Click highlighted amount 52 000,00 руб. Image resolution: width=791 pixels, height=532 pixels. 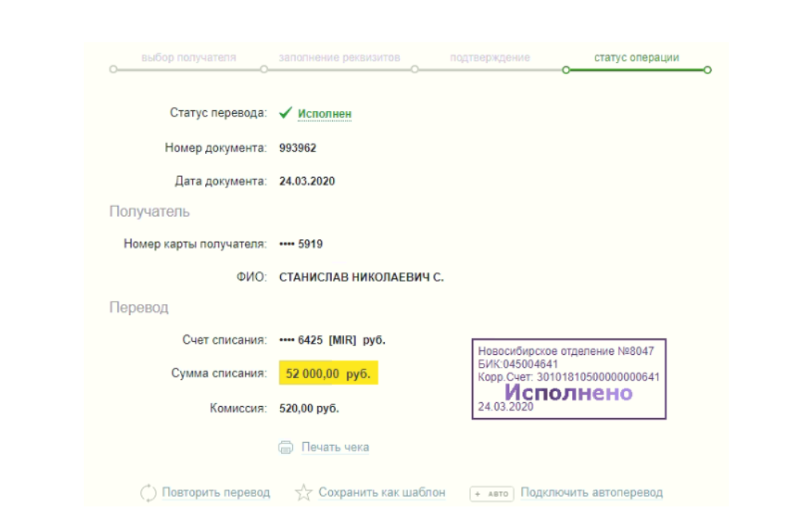(328, 373)
